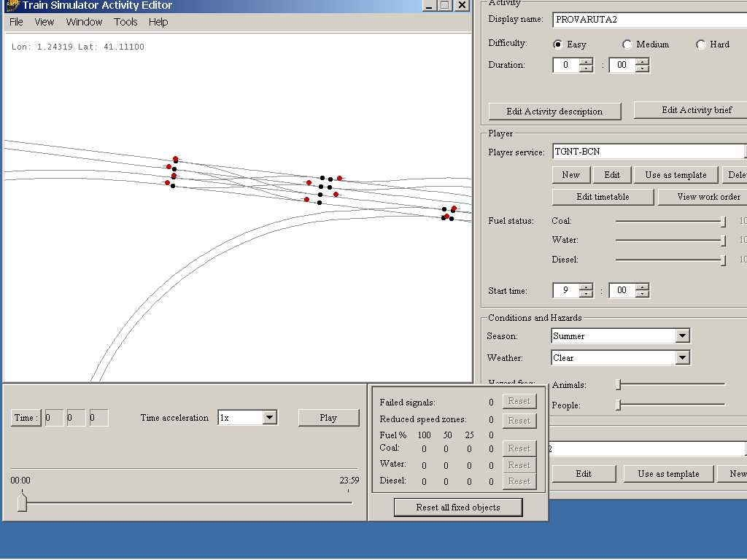Image resolution: width=747 pixels, height=560 pixels.
Task: Open the Tools menu
Action: tap(125, 22)
